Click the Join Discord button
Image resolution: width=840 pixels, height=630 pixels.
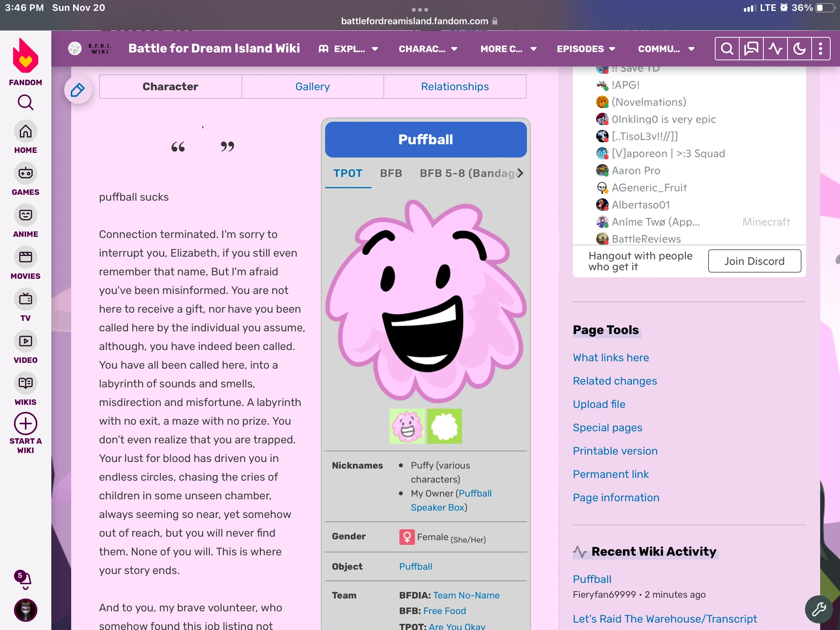(x=754, y=261)
